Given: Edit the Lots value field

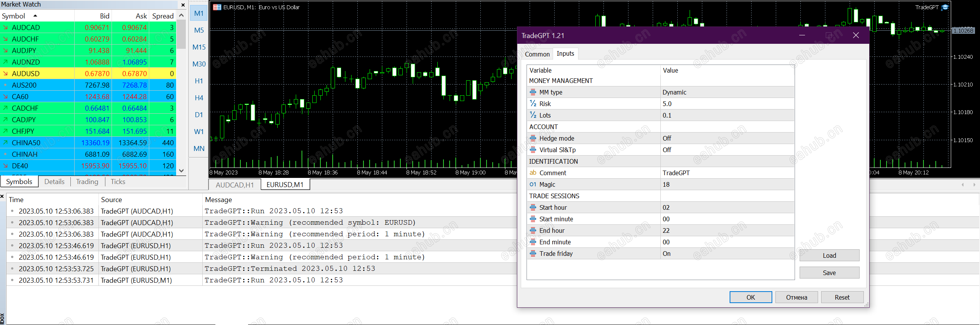Looking at the screenshot, I should click(x=667, y=115).
